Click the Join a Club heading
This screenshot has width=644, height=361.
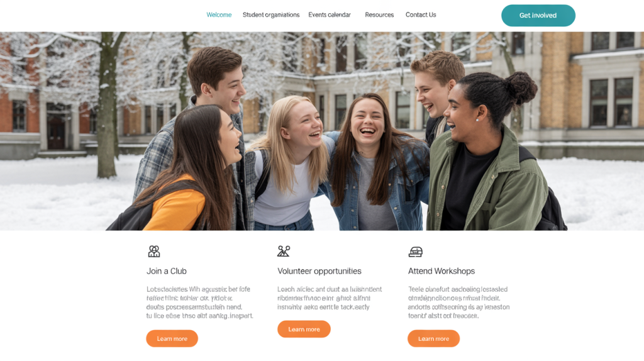point(167,271)
